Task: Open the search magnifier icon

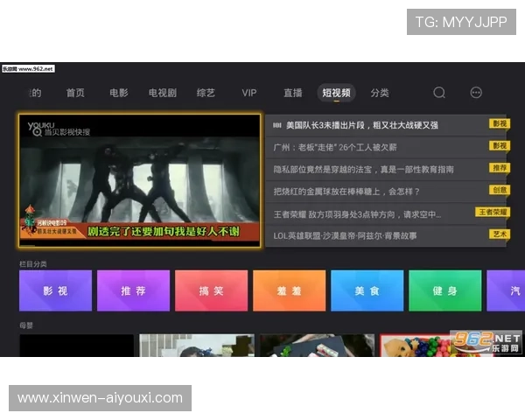Action: pos(439,93)
